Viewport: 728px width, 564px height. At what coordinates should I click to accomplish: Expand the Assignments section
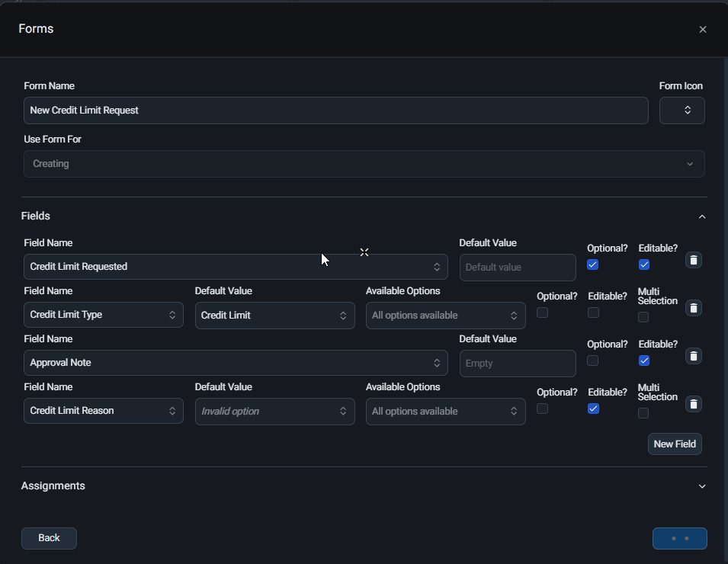pos(702,486)
